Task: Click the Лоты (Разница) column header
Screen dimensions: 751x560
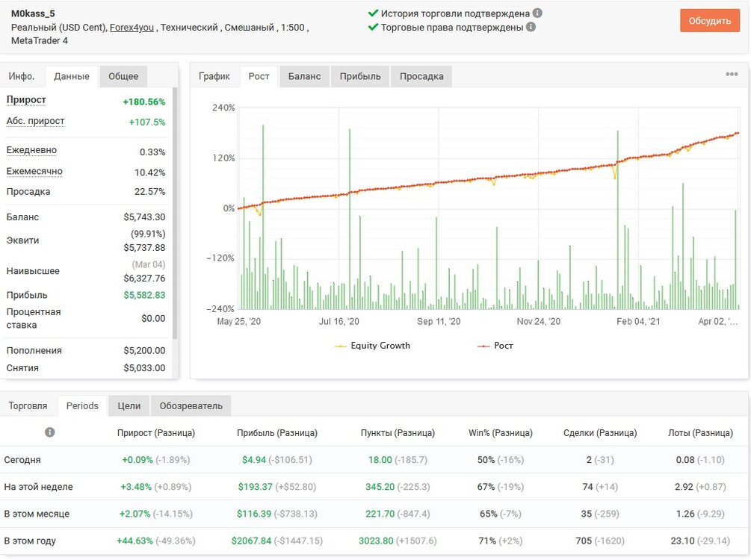Action: click(x=700, y=432)
